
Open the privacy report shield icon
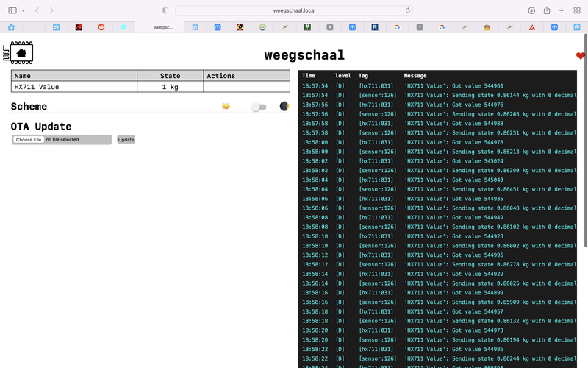tap(165, 10)
